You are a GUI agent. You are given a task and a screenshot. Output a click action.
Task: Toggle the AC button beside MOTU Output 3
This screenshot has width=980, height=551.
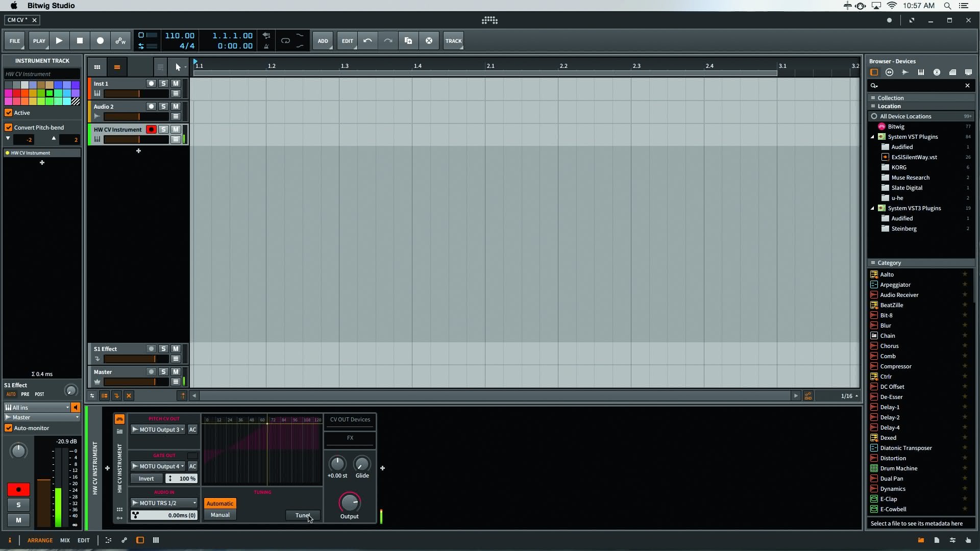(192, 430)
